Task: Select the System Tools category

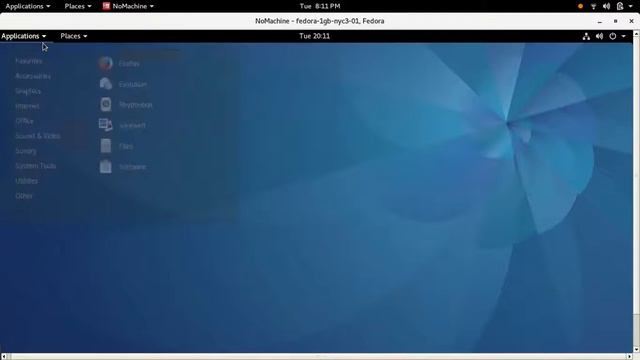Action: pos(36,166)
